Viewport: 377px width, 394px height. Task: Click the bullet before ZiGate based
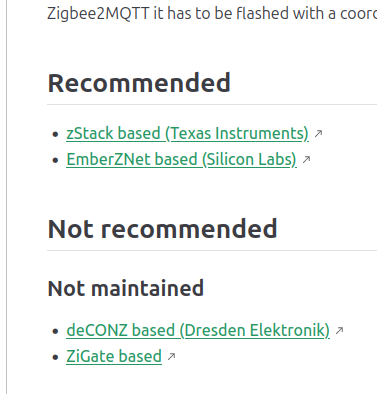click(56, 358)
